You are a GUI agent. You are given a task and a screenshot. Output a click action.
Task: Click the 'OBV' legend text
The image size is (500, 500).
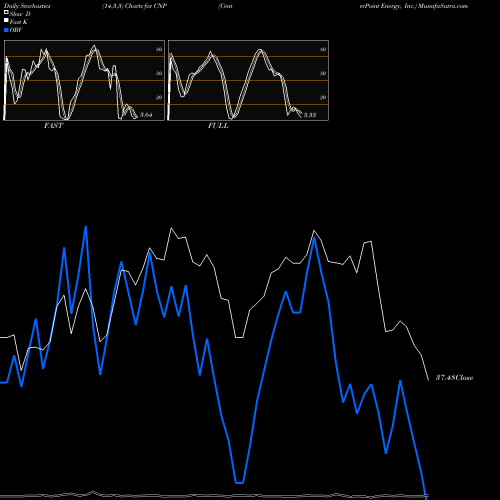click(x=16, y=30)
